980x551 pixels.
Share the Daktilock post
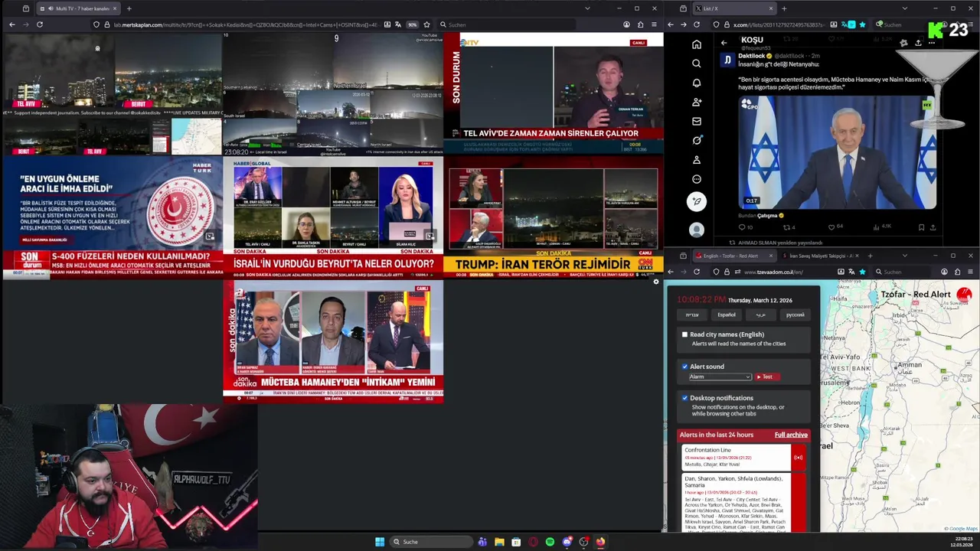point(934,227)
